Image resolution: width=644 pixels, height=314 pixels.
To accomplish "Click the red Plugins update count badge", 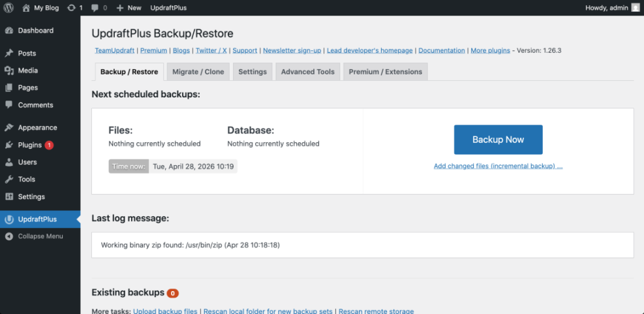I will [x=49, y=145].
